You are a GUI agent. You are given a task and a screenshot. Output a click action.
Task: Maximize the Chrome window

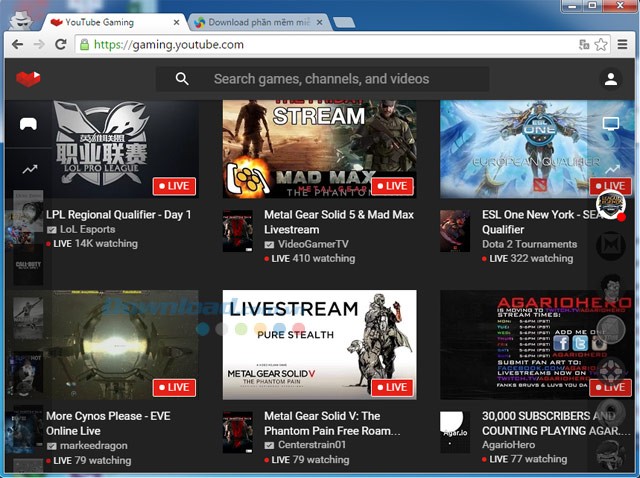[x=592, y=5]
